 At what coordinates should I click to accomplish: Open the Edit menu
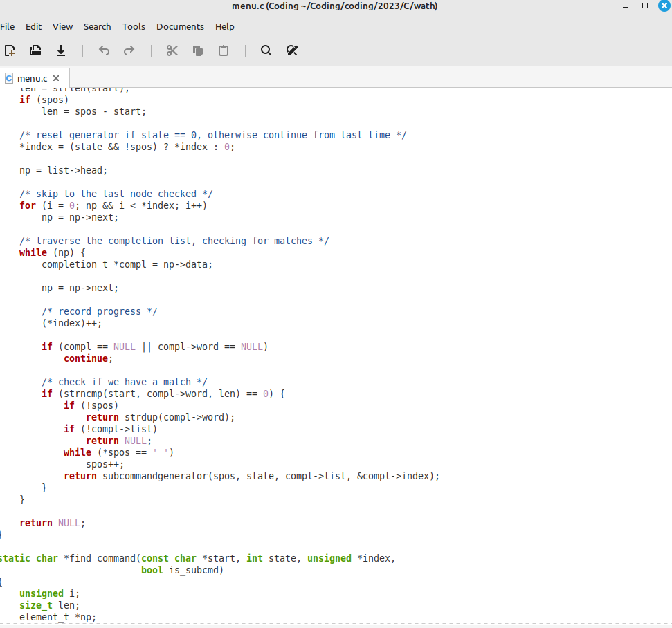coord(33,26)
